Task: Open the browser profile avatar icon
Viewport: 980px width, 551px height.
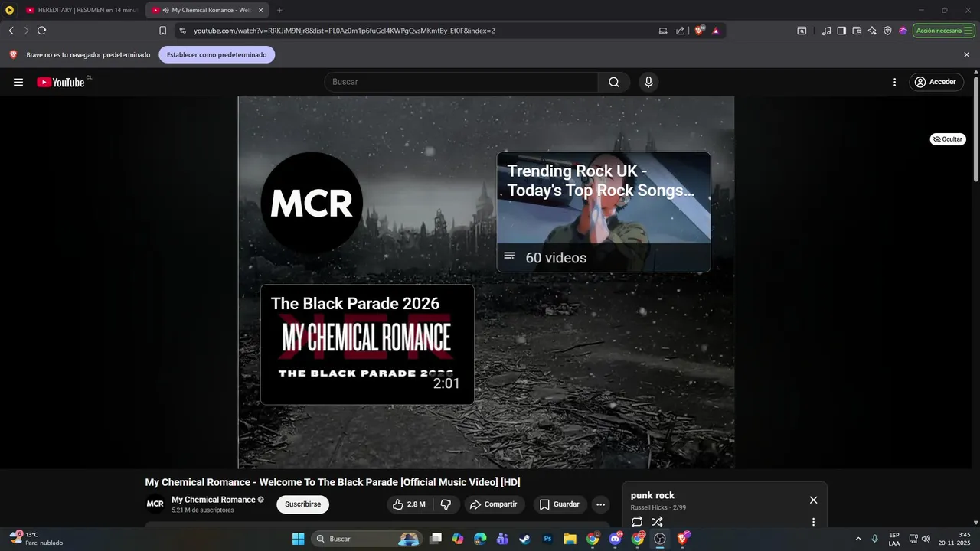Action: (903, 31)
